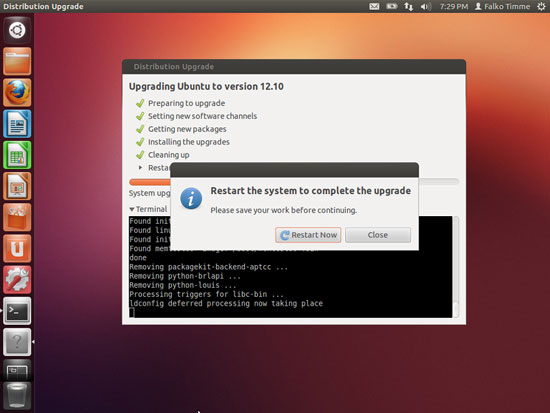This screenshot has width=550, height=413.
Task: Open Ubuntu Software Center icon
Action: [x=17, y=217]
